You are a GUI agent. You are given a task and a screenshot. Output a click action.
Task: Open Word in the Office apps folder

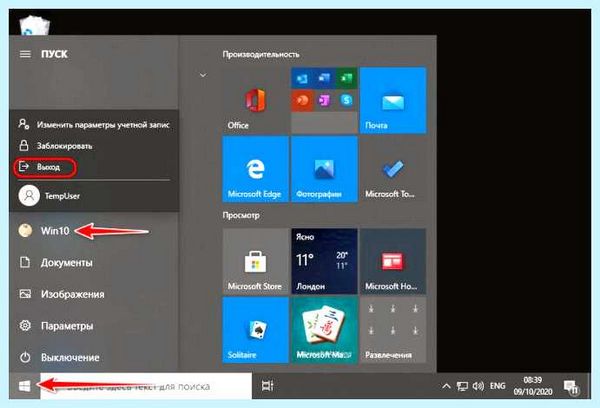(x=324, y=79)
